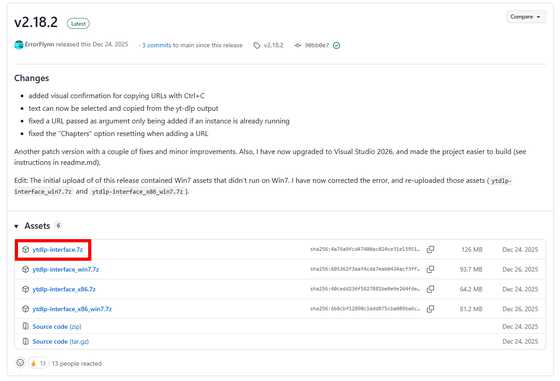Download ytdlp-interface_win7.7z asset
Viewport: 560px width, 381px height.
point(66,269)
